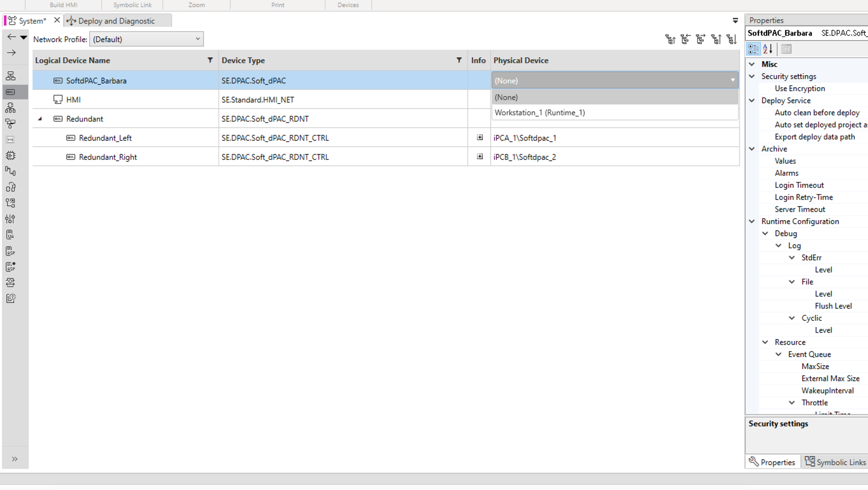
Task: Collapse the Security settings group
Action: pos(752,76)
